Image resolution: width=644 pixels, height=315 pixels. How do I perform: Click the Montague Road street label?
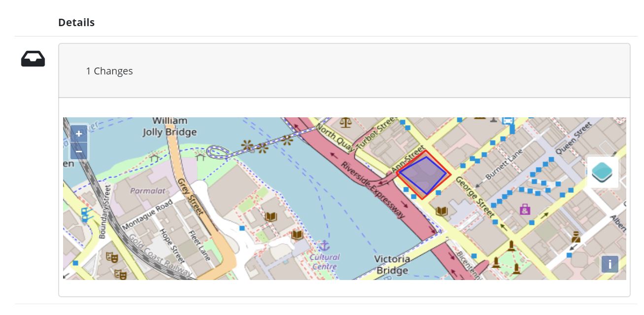pos(148,214)
